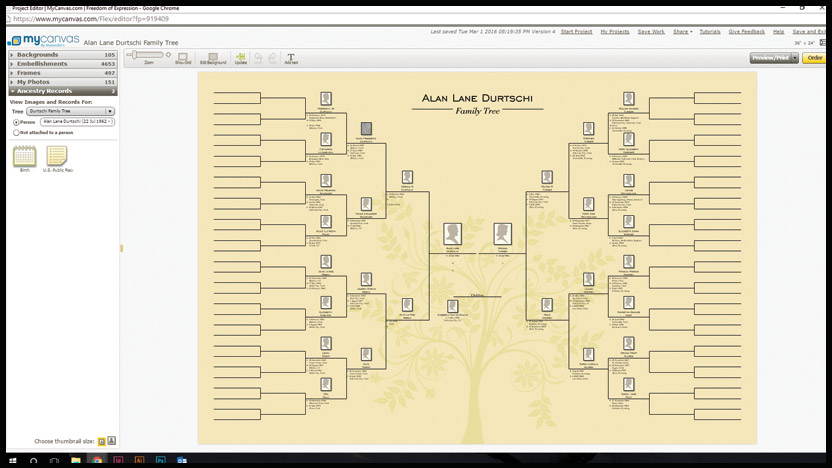Image resolution: width=832 pixels, height=468 pixels.
Task: Expand the Frames panel
Action: click(x=63, y=73)
